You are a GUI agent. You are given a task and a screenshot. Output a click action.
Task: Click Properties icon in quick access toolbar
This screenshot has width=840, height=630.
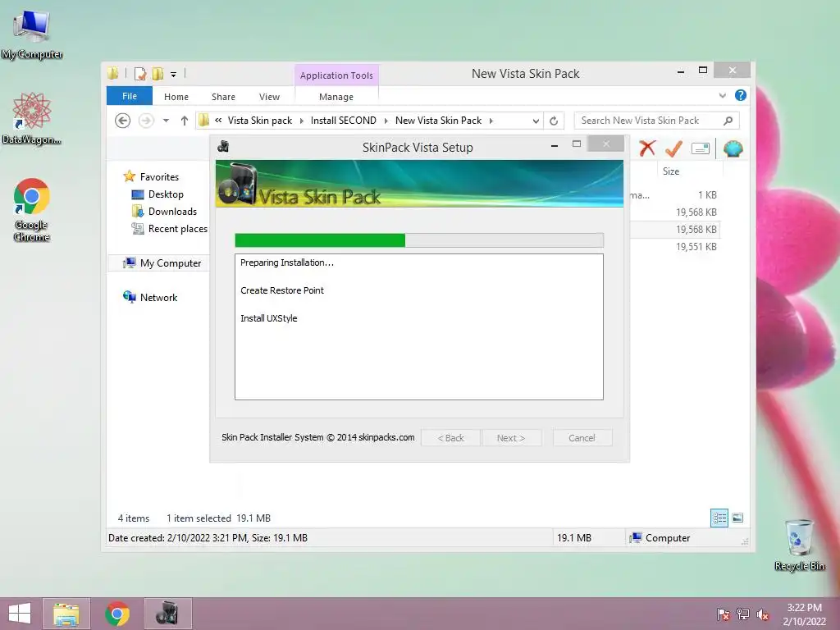pyautogui.click(x=140, y=74)
